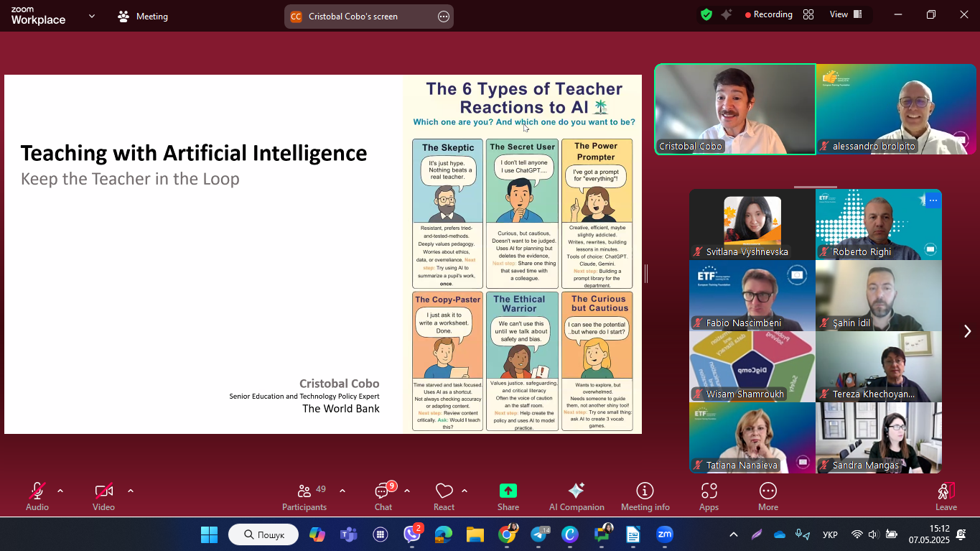Show next page of participant videos
Viewport: 980px width, 551px height.
pyautogui.click(x=967, y=330)
